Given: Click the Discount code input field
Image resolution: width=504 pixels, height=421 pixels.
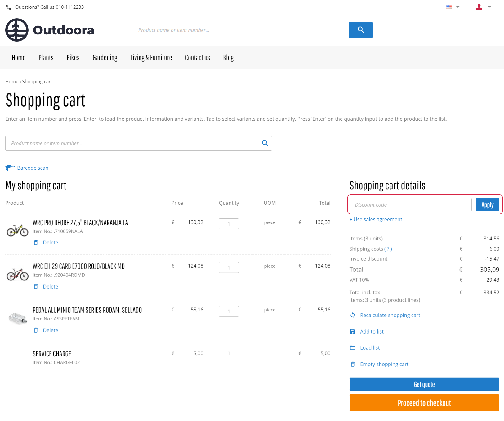Looking at the screenshot, I should point(411,205).
